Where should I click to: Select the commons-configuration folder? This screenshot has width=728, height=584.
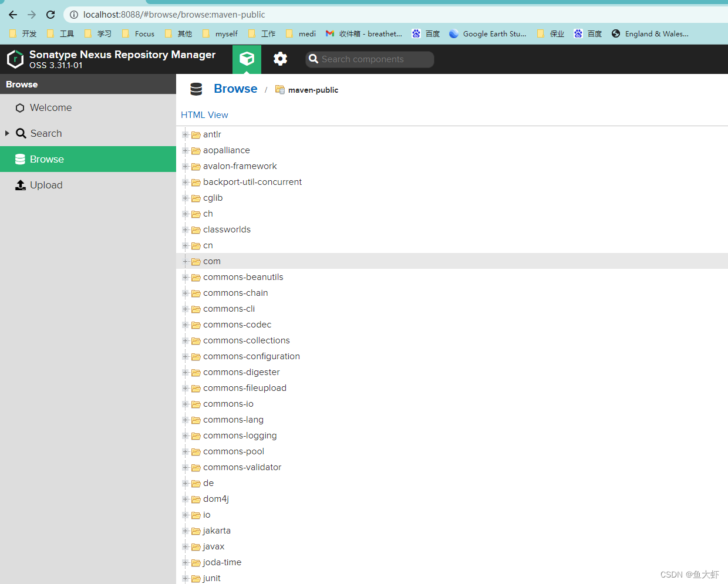click(251, 356)
